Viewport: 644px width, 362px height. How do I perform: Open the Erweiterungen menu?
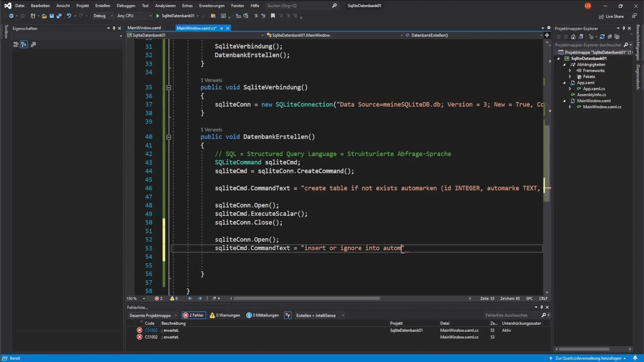tap(212, 6)
